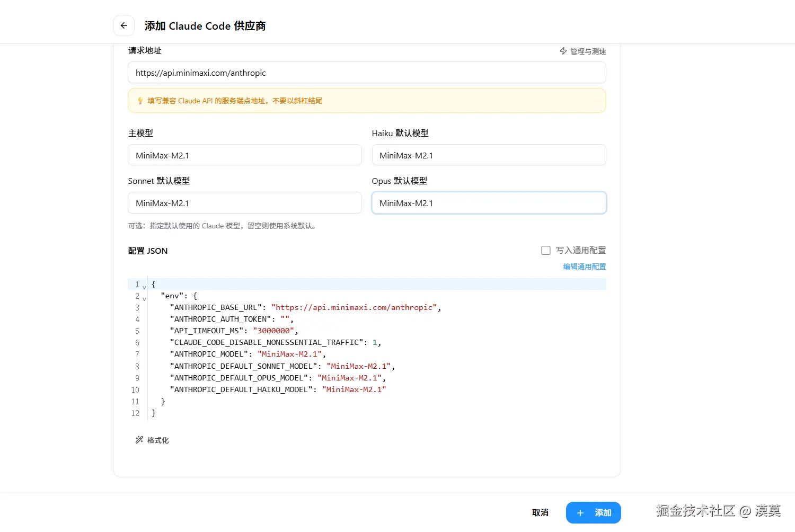Collapse JSON line 1 fold arrow
Viewport: 795px width, 532px height.
click(x=144, y=287)
